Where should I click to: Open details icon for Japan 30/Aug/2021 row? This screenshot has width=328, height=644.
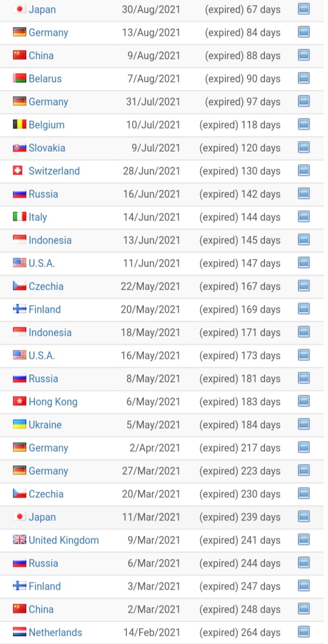[304, 9]
